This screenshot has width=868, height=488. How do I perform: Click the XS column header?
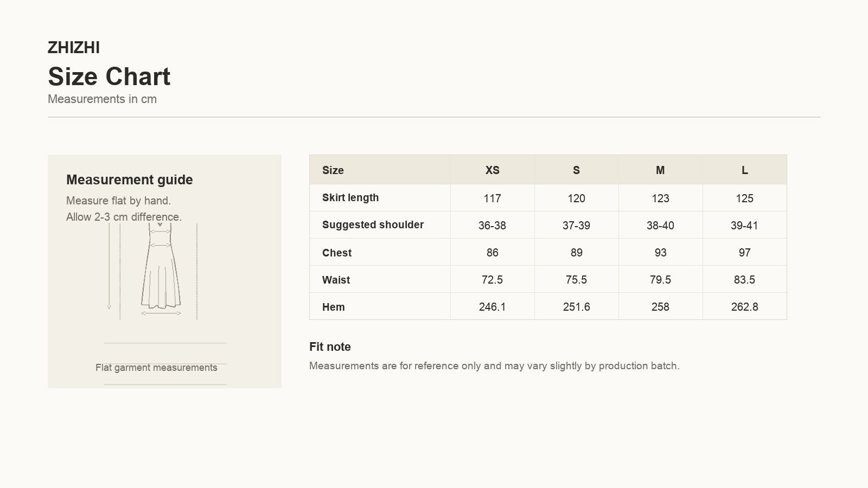[x=492, y=170]
